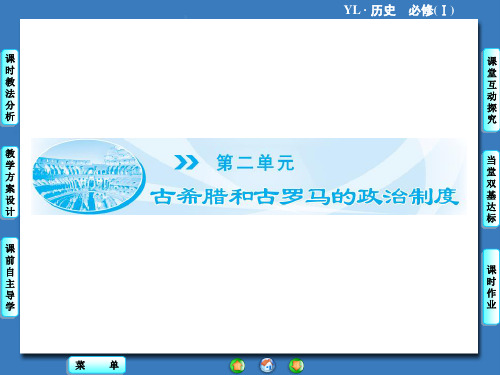
Task: Jump to the 当堂双基达标 section
Action: [x=491, y=189]
